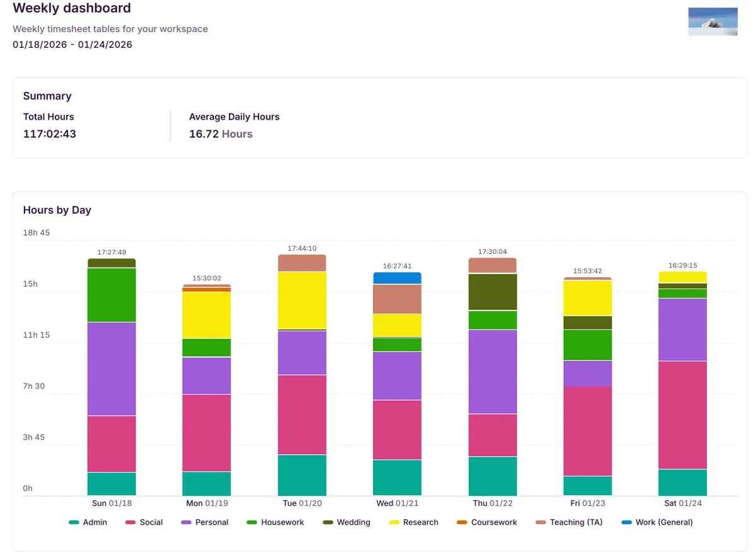Toggle the Admin legend entry

tap(88, 522)
